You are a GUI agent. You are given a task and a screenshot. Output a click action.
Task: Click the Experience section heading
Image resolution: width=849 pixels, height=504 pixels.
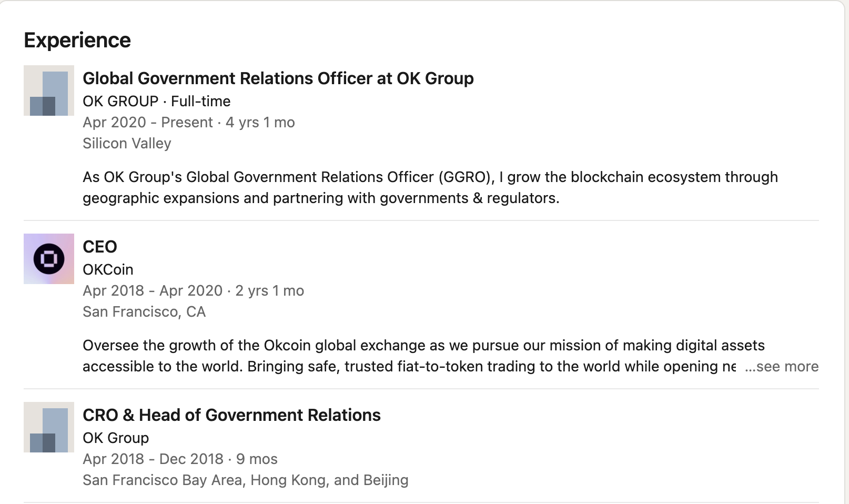(x=77, y=41)
